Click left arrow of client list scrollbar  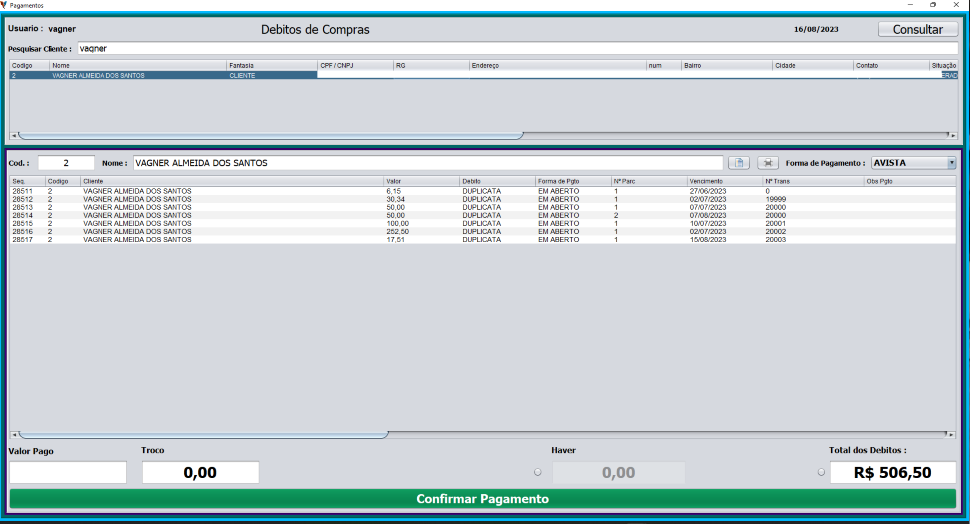(x=14, y=135)
